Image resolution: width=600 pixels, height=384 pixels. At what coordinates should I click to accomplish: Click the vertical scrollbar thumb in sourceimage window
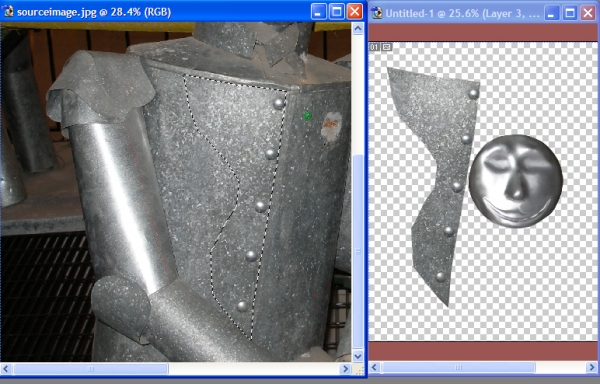tap(357, 251)
